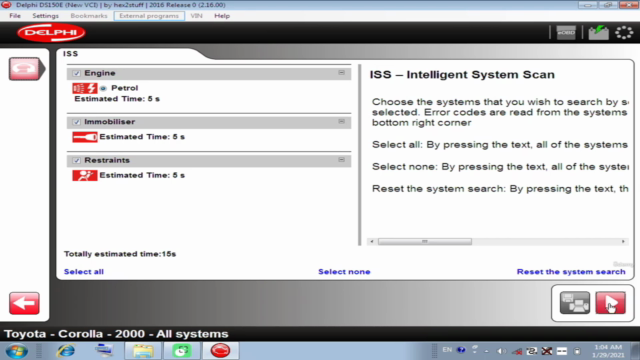Click the EOBD button in the header

[566, 33]
